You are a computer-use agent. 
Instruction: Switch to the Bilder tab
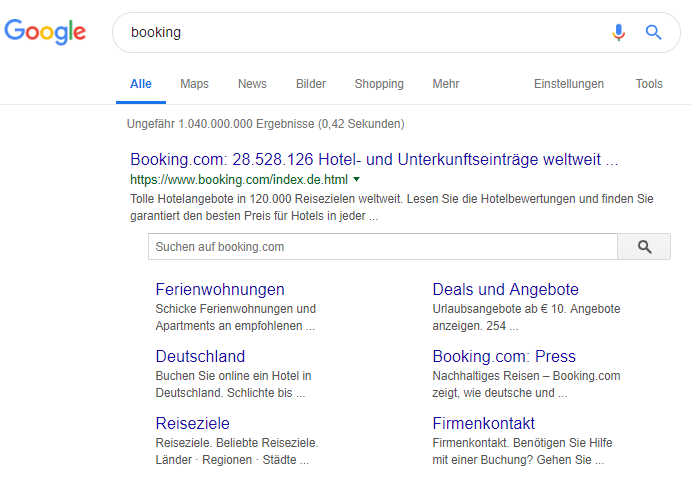click(311, 84)
